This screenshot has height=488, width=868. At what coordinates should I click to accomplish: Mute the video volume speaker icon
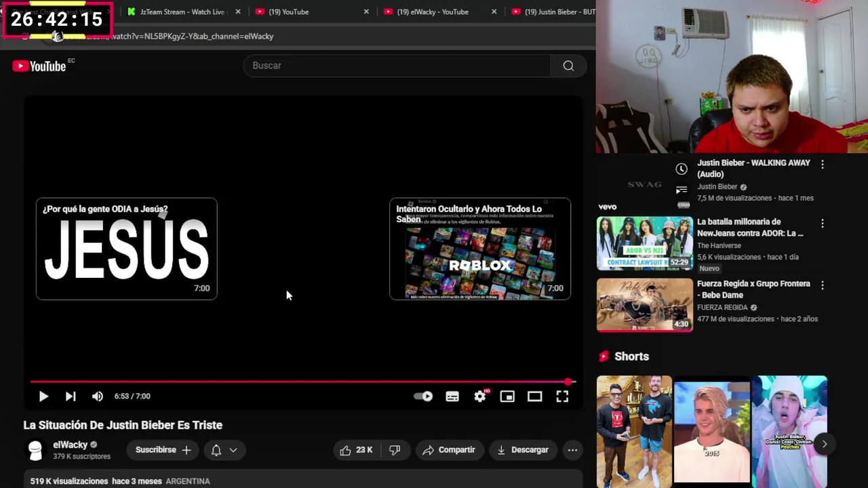[98, 396]
